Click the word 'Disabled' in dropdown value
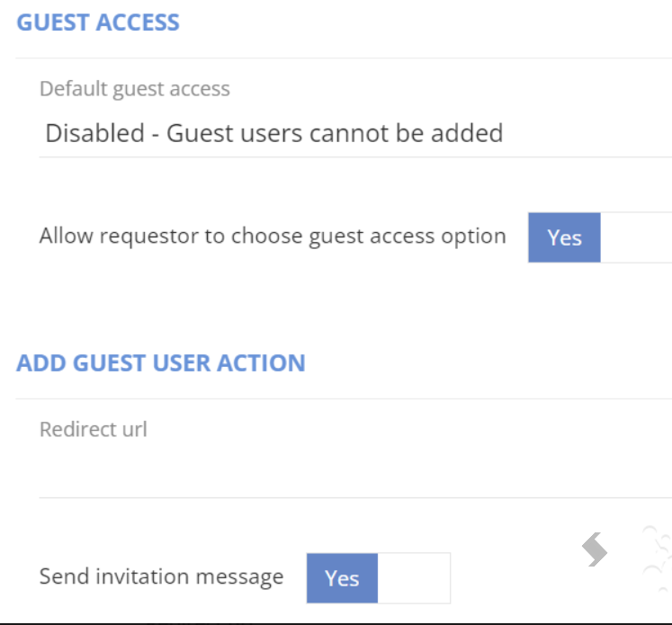Viewport: 672px width, 625px height. click(x=94, y=133)
